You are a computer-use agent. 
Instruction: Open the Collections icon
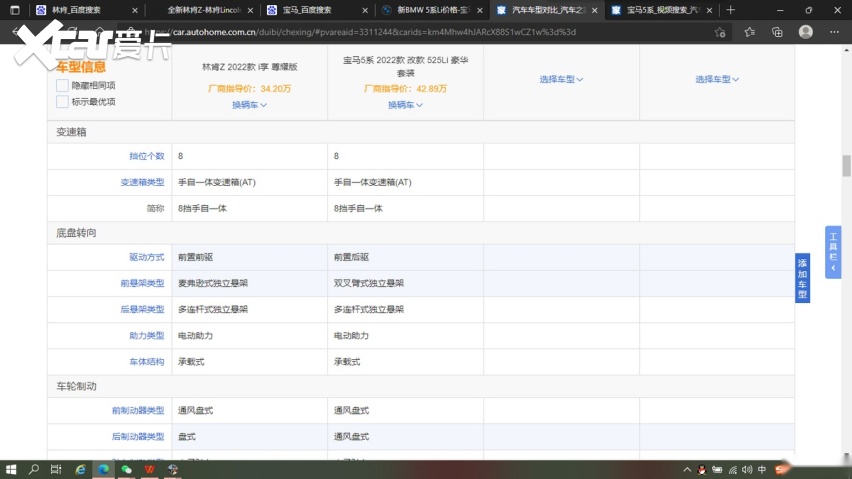[777, 32]
